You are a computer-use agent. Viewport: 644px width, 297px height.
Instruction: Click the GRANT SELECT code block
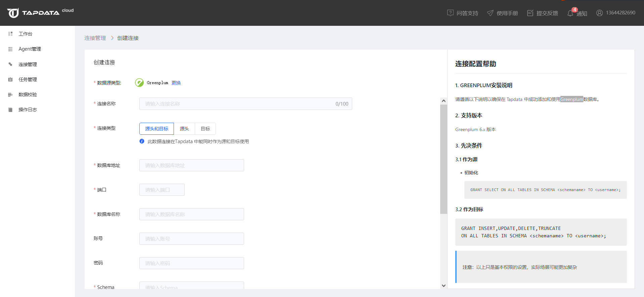click(545, 190)
